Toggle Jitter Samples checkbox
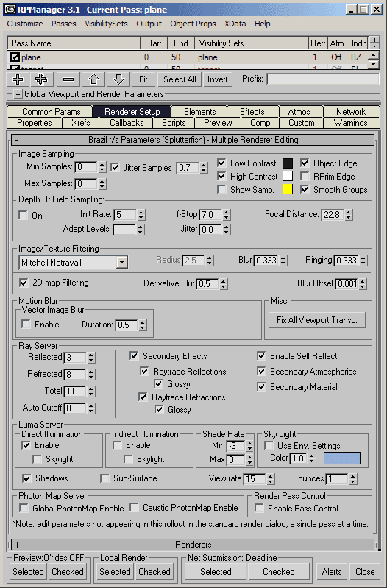The image size is (387, 588). tap(115, 167)
